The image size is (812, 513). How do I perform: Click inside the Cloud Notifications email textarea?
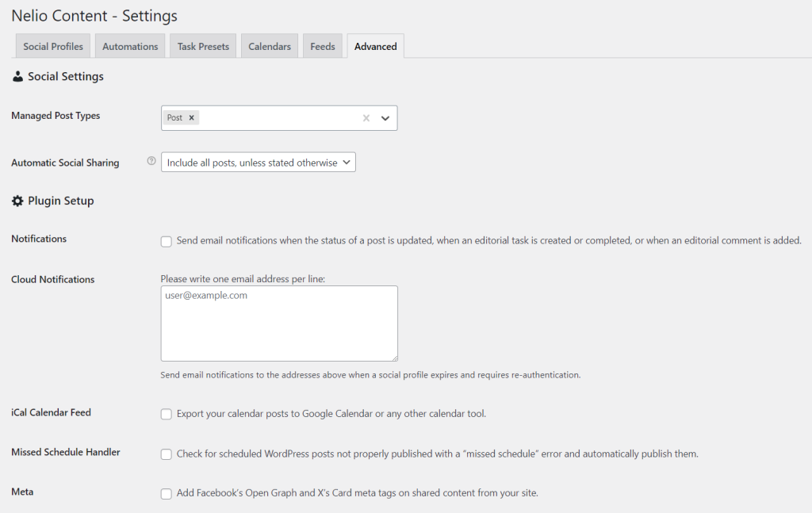pyautogui.click(x=279, y=323)
